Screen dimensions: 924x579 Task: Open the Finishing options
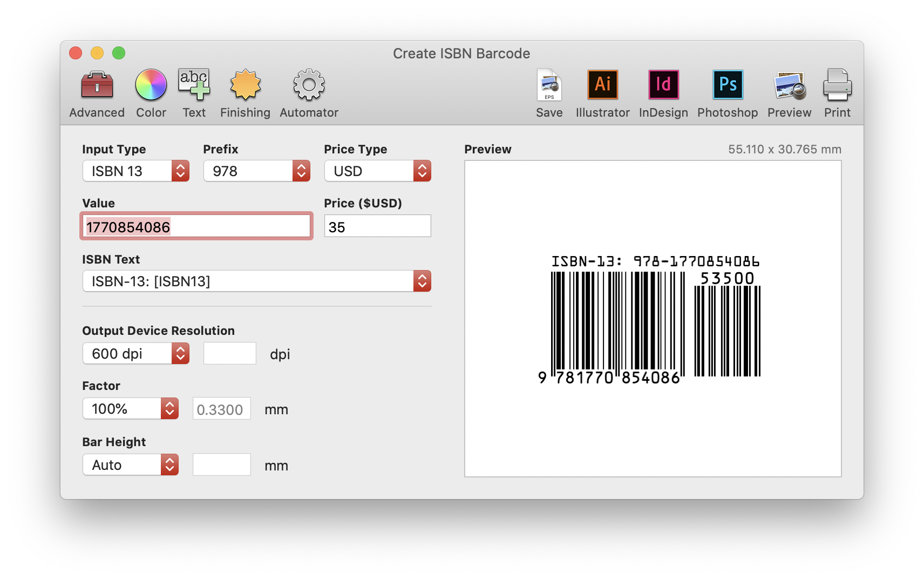point(245,93)
